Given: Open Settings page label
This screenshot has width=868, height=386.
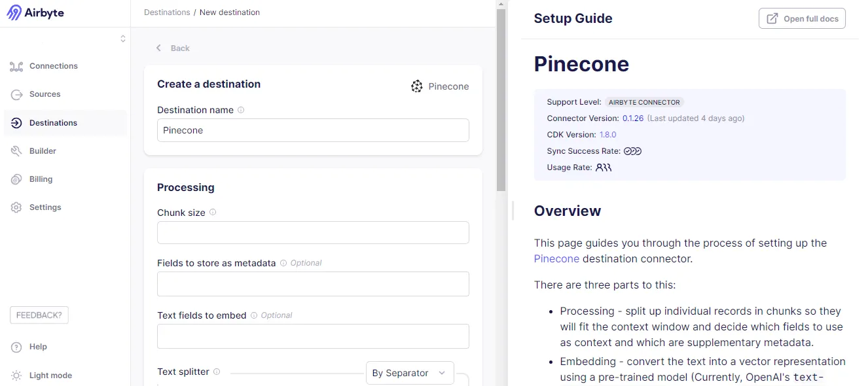Looking at the screenshot, I should click(45, 207).
